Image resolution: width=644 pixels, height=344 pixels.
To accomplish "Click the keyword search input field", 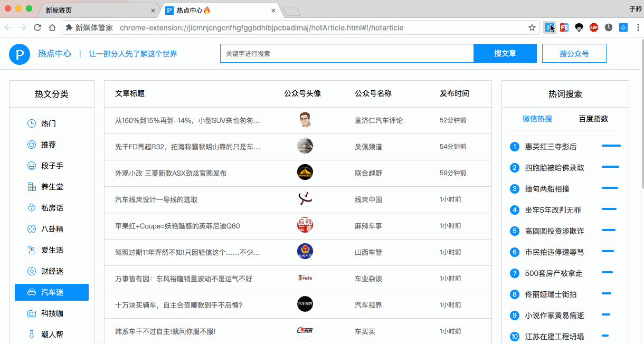I will click(347, 53).
